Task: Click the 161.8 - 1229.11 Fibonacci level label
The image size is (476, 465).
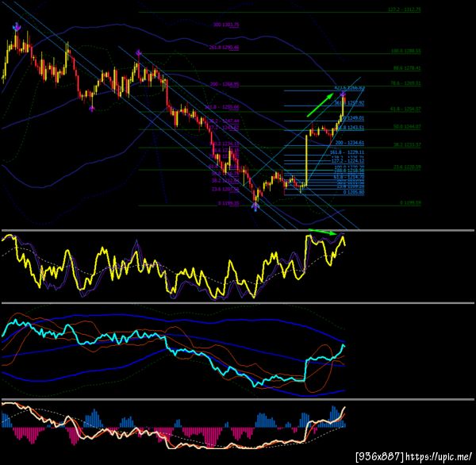Action: click(347, 152)
